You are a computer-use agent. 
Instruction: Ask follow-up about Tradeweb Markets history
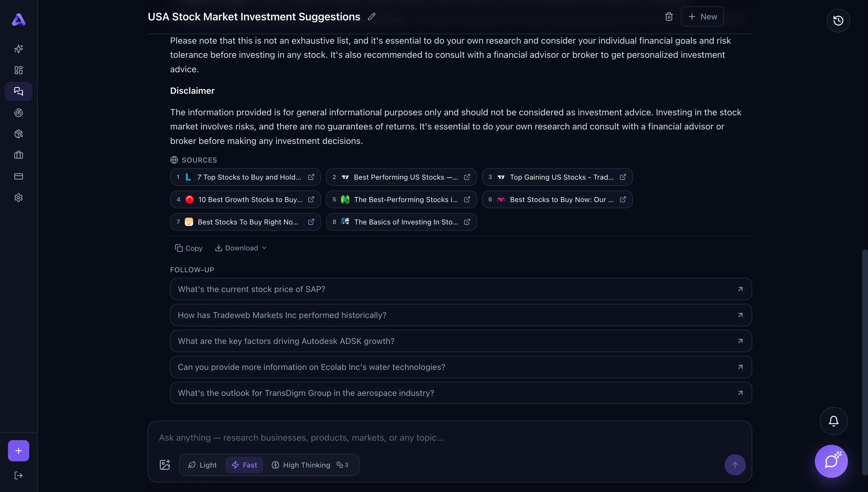point(461,315)
